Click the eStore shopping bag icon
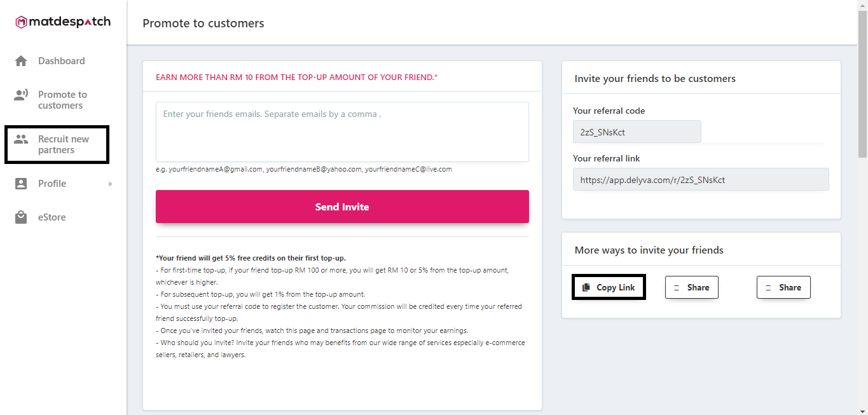Viewport: 868px width, 415px height. (x=21, y=217)
